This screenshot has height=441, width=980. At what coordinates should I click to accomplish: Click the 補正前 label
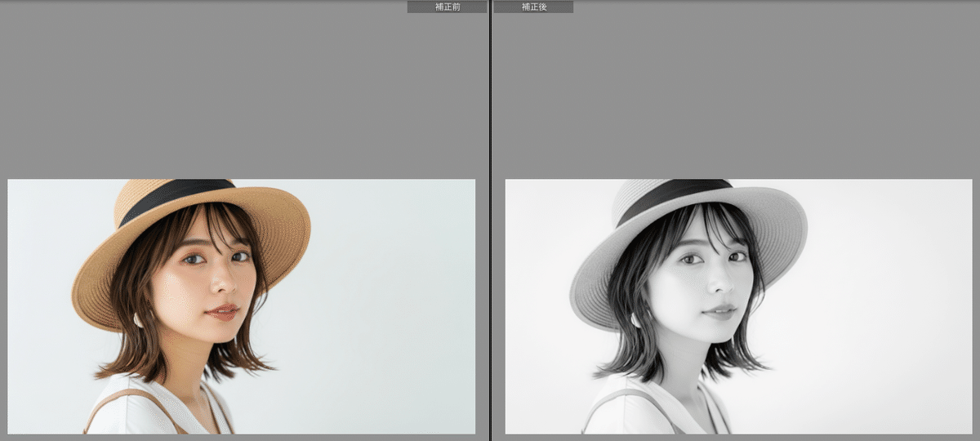coord(447,7)
